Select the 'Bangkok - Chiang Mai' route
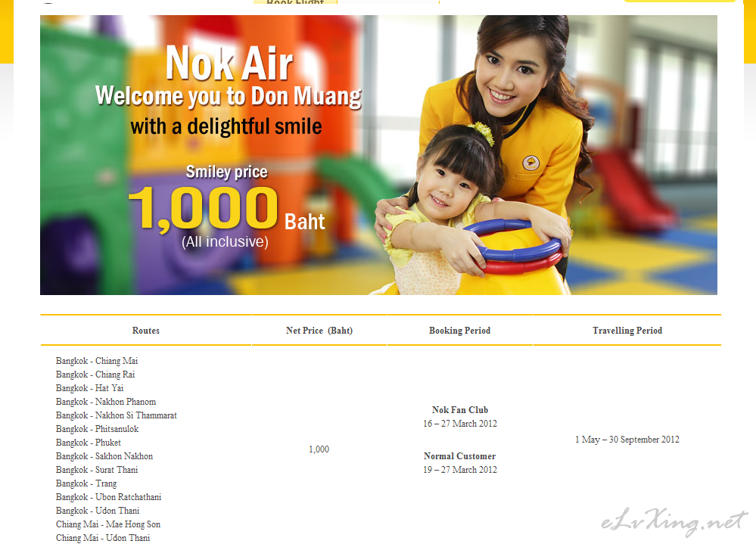Screen dimensions: 756x547 97,361
